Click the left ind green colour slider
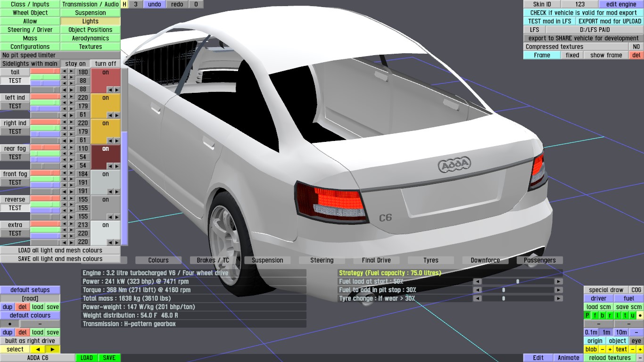The height and width of the screenshot is (362, 644). (45, 103)
